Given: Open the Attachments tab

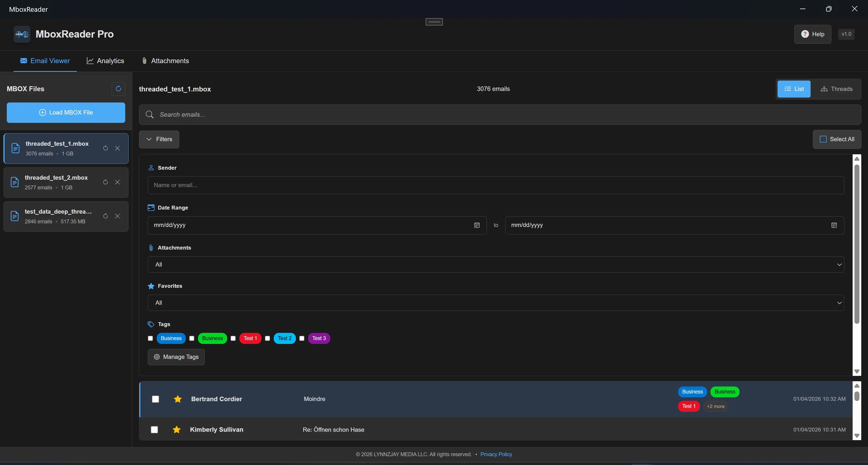Looking at the screenshot, I should pyautogui.click(x=165, y=61).
